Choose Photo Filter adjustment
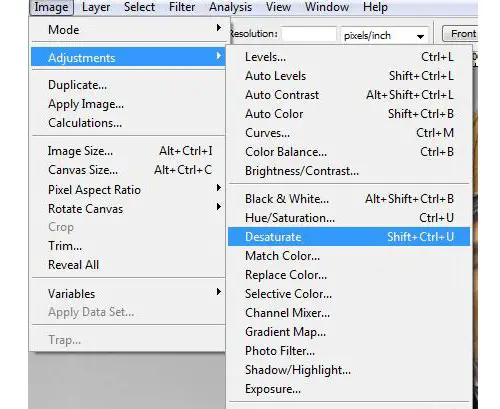The image size is (500, 409). click(349, 351)
